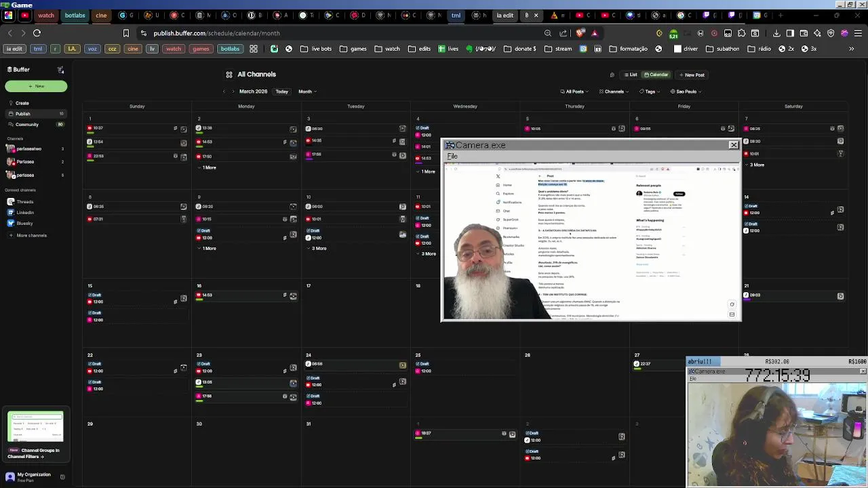Click the Buffer logo in the sidebar
Screen dimensions: 868x488
coord(18,70)
